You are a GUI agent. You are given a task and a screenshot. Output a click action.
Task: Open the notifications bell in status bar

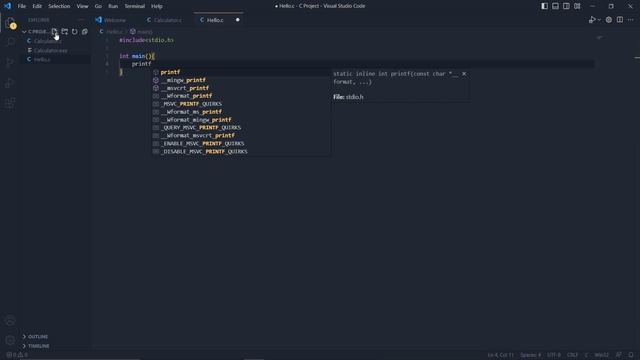(x=631, y=355)
